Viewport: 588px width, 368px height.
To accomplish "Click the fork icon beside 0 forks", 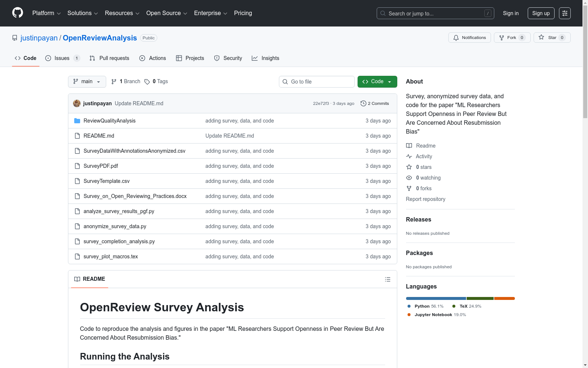I will tap(409, 188).
